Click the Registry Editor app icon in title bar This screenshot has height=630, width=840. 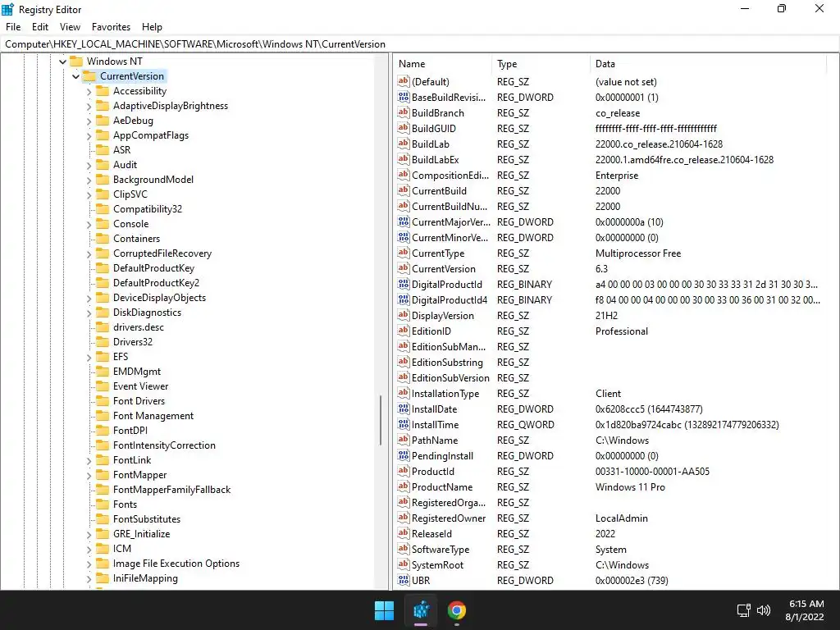(x=7, y=9)
